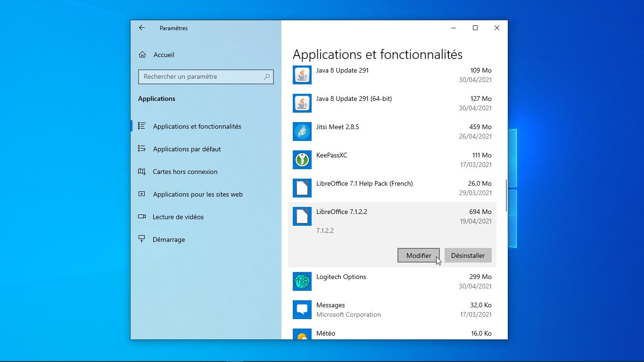Click the Lecture de vidéos icon
Viewport: 644px width, 362px height.
pos(141,216)
